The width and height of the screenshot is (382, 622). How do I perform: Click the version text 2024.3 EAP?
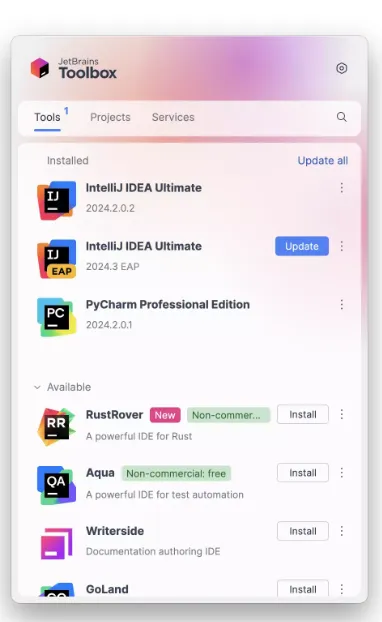coord(113,266)
